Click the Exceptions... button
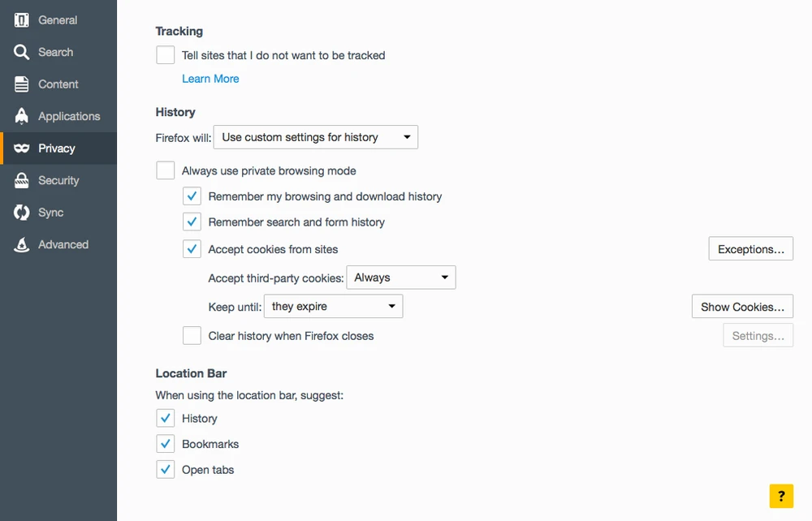Viewport: 812px width, 521px height. [x=750, y=249]
